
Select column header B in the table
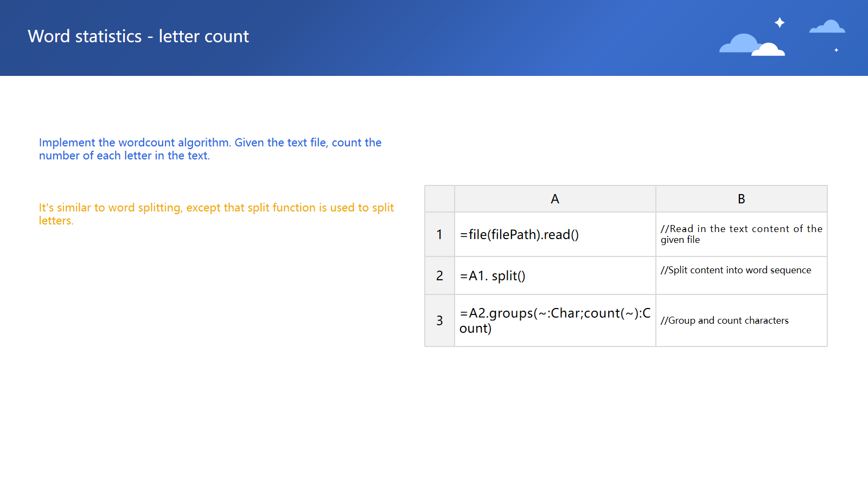[x=741, y=199]
